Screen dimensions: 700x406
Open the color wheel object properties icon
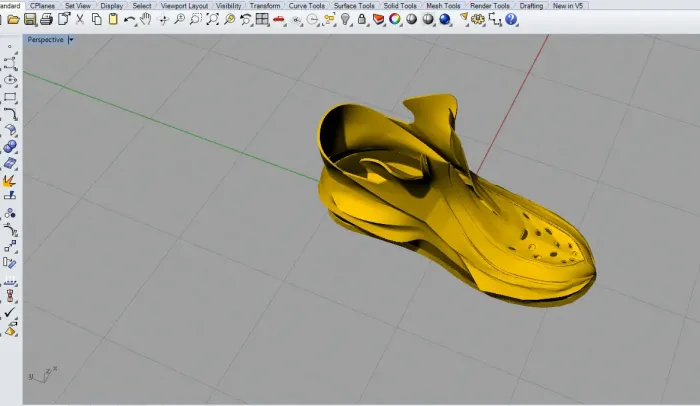pyautogui.click(x=395, y=19)
